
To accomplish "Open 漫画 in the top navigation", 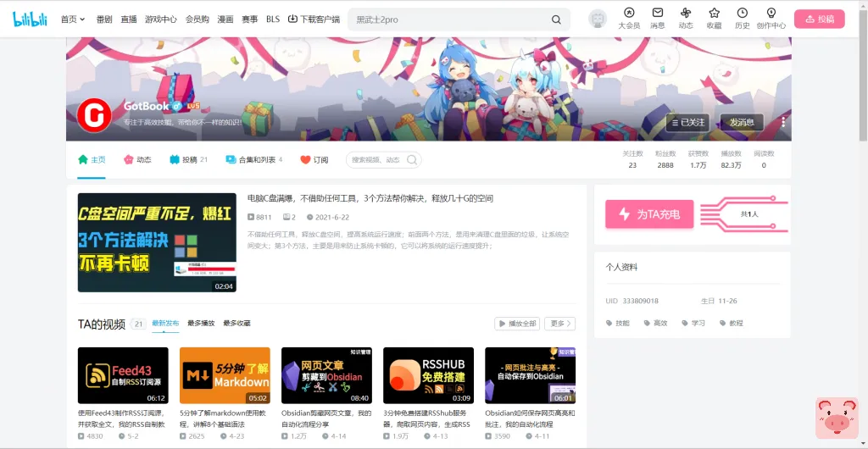I will pos(225,19).
